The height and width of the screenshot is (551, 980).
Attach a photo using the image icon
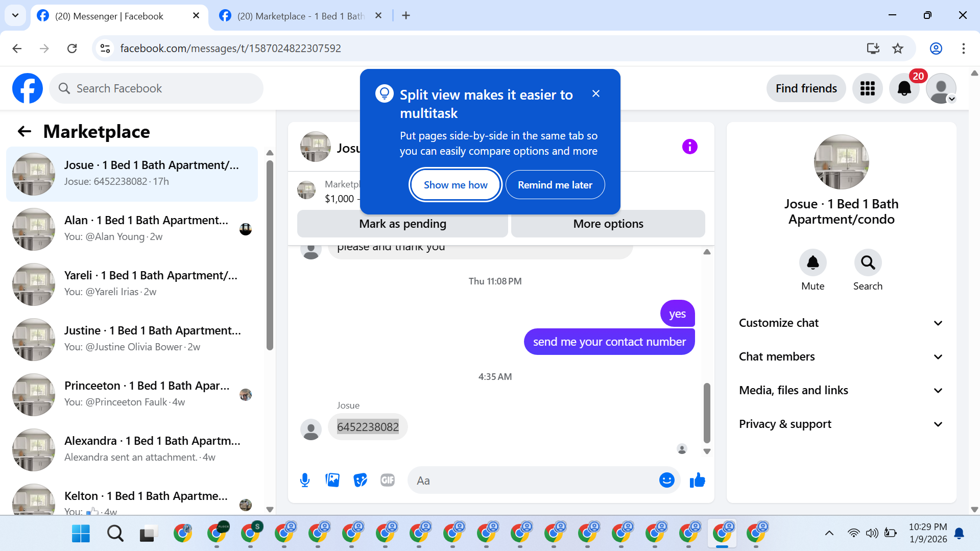tap(332, 480)
